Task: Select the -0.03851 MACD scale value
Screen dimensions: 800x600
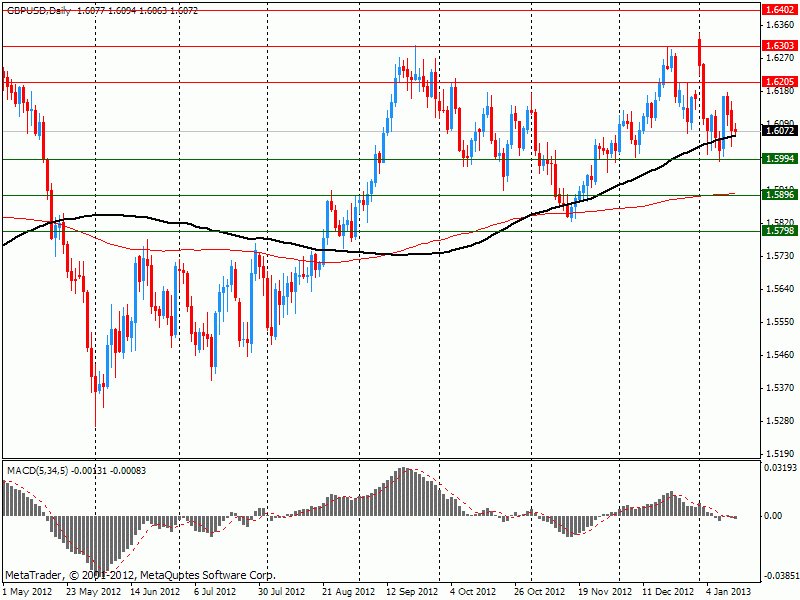Action: pyautogui.click(x=780, y=576)
